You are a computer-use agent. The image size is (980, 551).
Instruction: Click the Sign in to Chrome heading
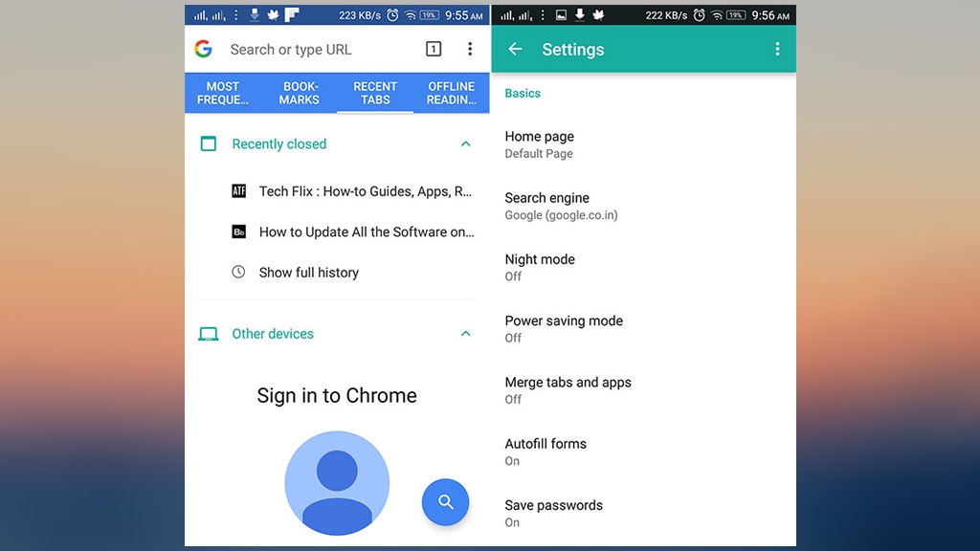tap(337, 395)
